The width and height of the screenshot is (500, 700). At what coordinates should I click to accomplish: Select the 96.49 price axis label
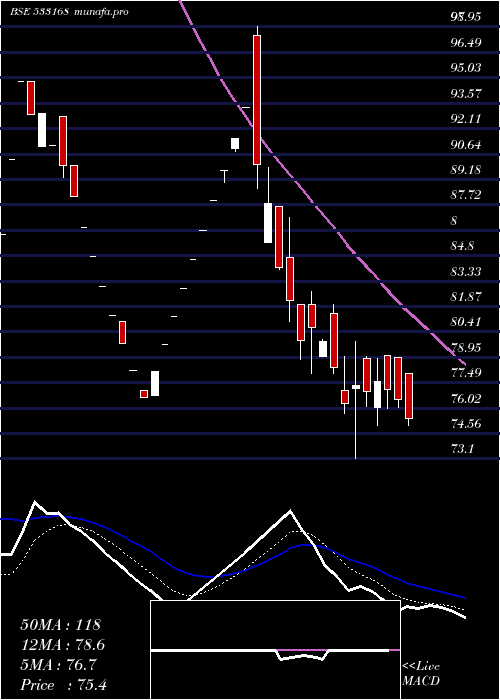click(466, 43)
